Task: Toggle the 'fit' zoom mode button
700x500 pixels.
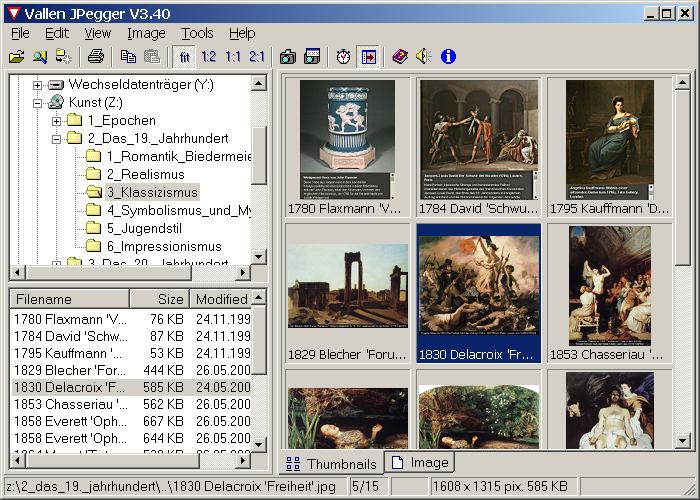Action: pyautogui.click(x=184, y=57)
